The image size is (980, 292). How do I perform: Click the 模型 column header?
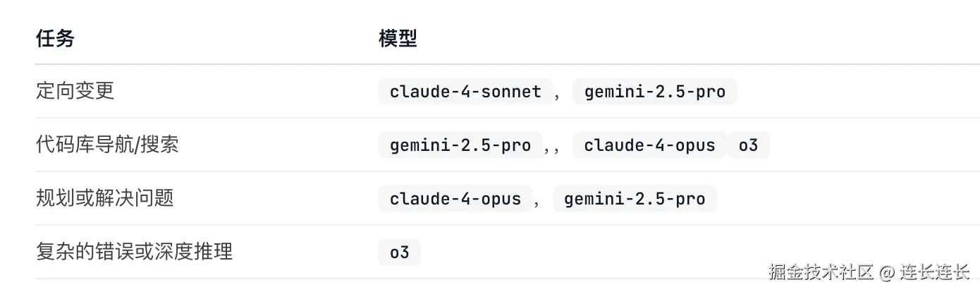coord(398,38)
